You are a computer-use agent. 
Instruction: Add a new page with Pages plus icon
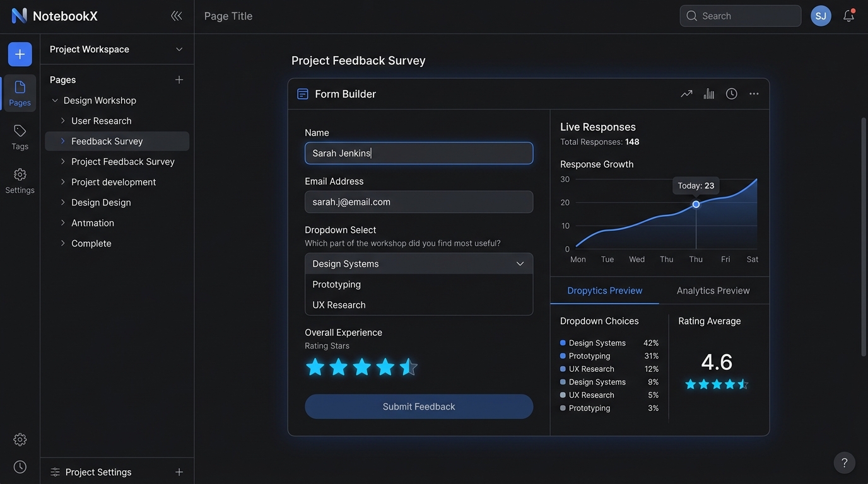(179, 79)
